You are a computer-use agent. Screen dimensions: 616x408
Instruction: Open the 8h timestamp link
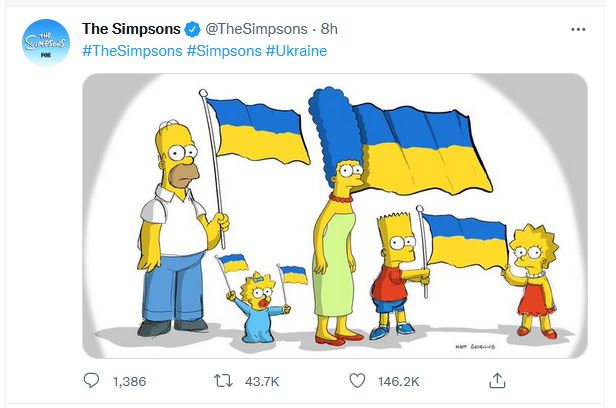(328, 29)
